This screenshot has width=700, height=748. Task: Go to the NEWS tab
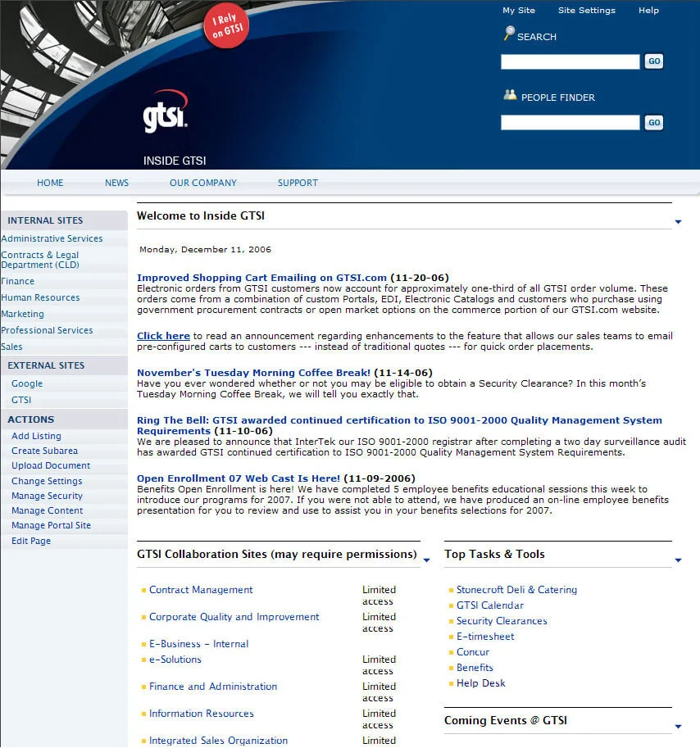(x=117, y=183)
